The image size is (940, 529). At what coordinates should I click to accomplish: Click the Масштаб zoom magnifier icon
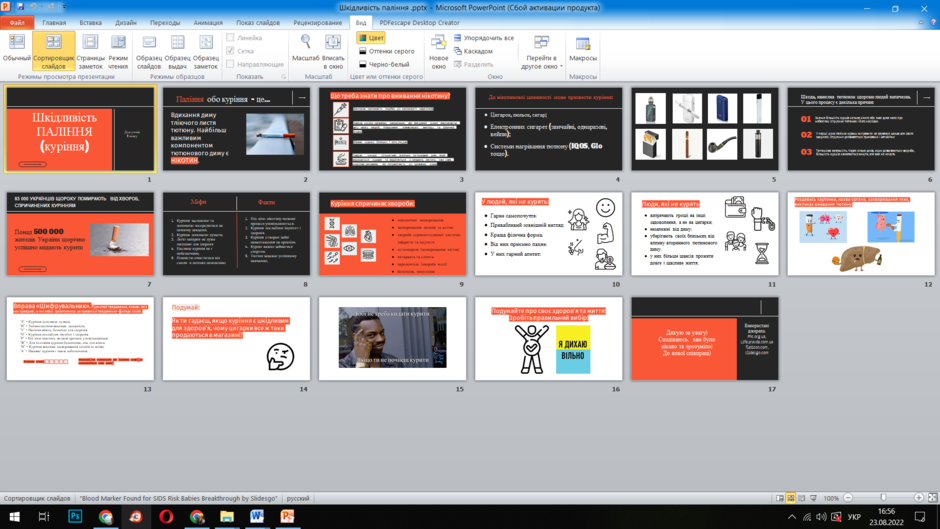point(306,42)
